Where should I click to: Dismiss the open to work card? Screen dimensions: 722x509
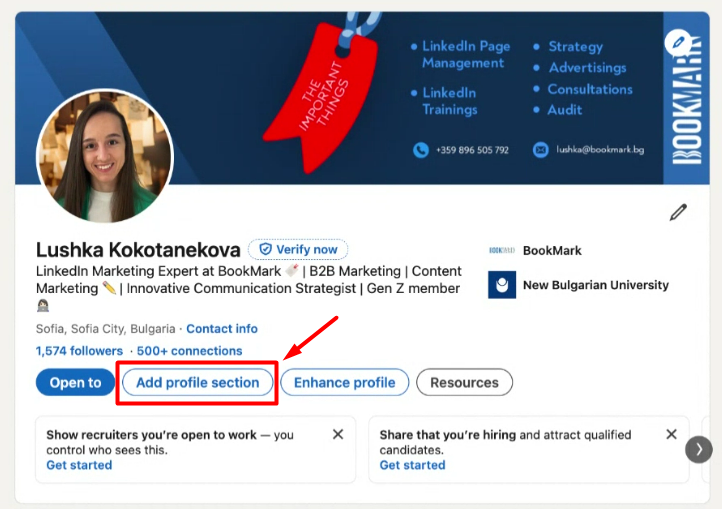pos(338,434)
